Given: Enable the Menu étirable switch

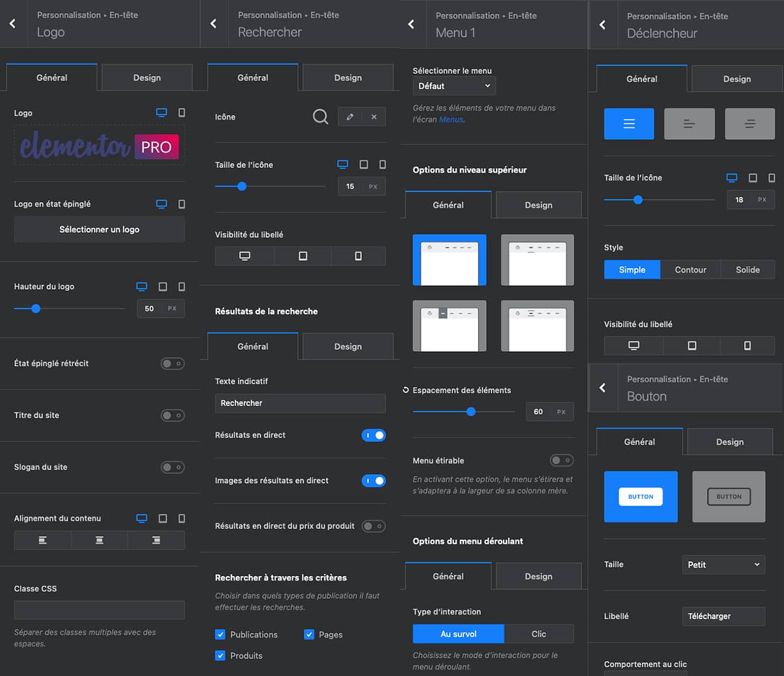Looking at the screenshot, I should 562,461.
